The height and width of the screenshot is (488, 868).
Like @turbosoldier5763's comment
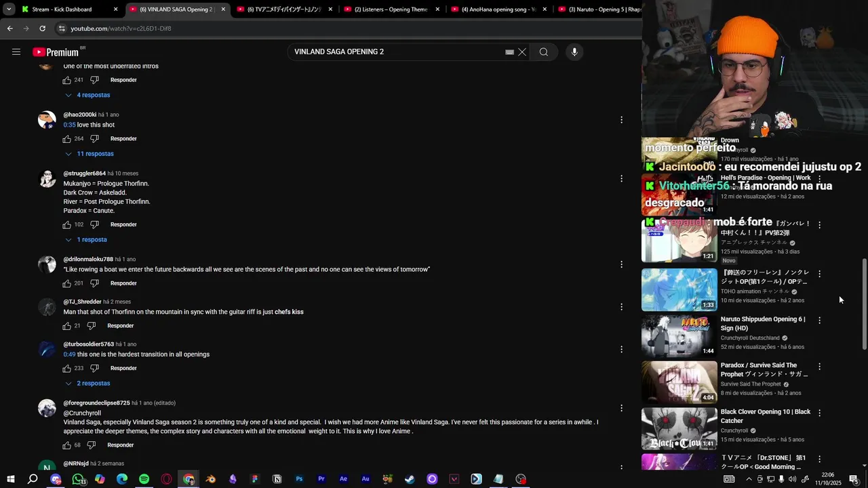pos(67,368)
